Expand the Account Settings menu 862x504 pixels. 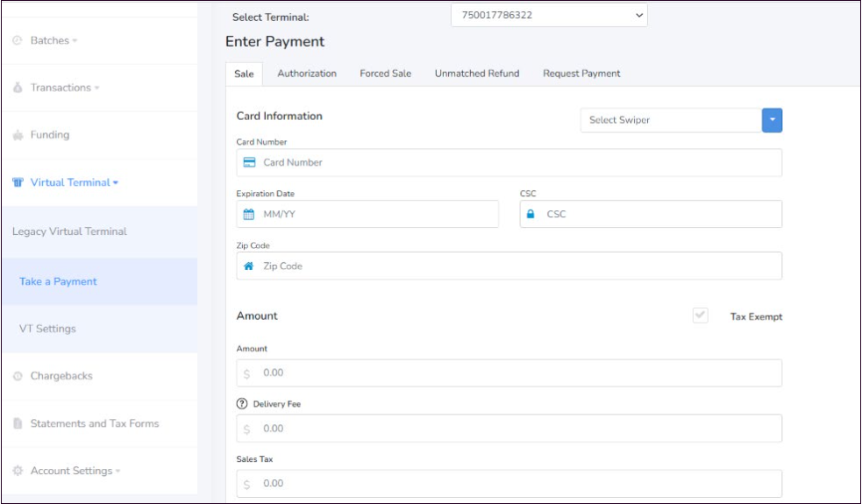coord(75,471)
